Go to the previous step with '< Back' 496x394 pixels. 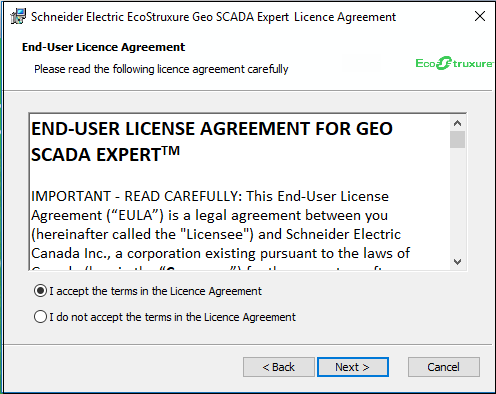coord(279,367)
